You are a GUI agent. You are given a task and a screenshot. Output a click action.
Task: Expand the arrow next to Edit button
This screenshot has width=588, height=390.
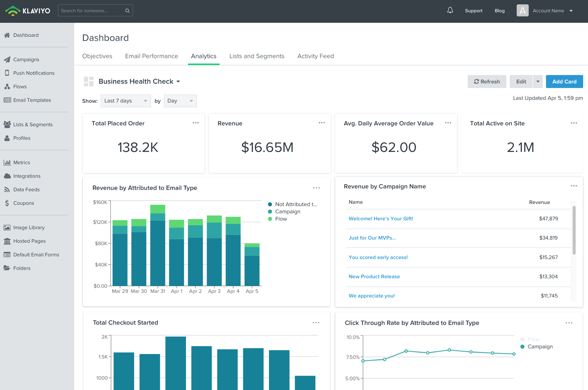[x=538, y=82]
